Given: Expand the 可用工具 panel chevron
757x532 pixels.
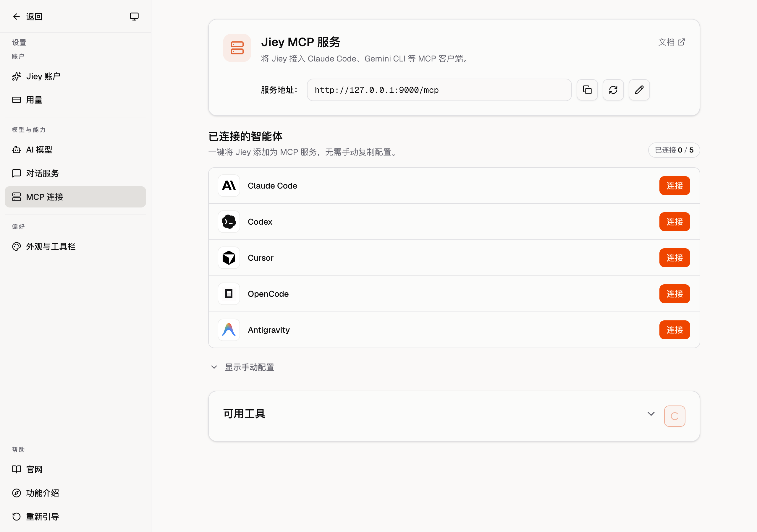Looking at the screenshot, I should (651, 414).
